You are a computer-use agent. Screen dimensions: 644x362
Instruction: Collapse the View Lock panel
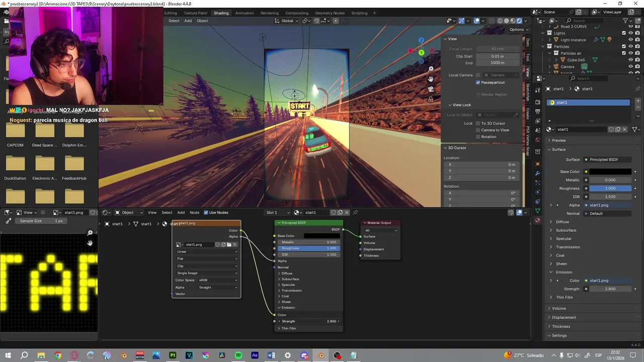tap(450, 105)
